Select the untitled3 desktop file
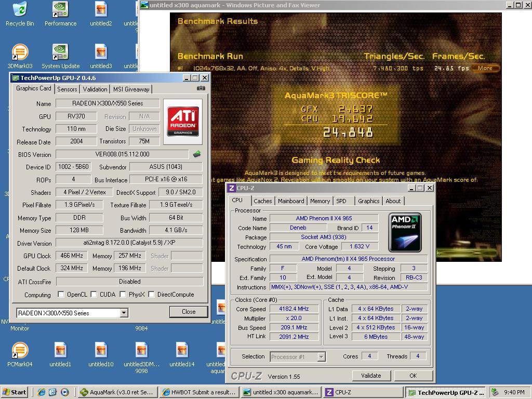This screenshot has height=399, width=532. (101, 57)
